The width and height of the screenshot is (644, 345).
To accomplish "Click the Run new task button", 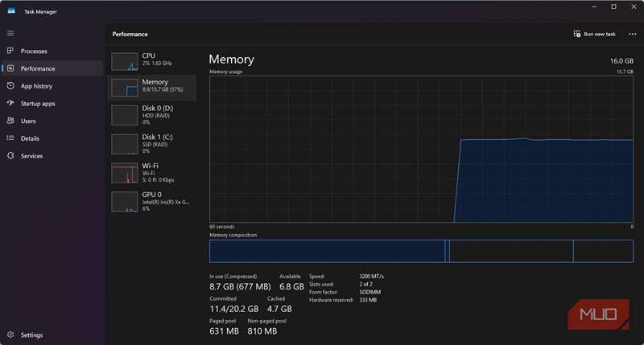I will 594,35.
